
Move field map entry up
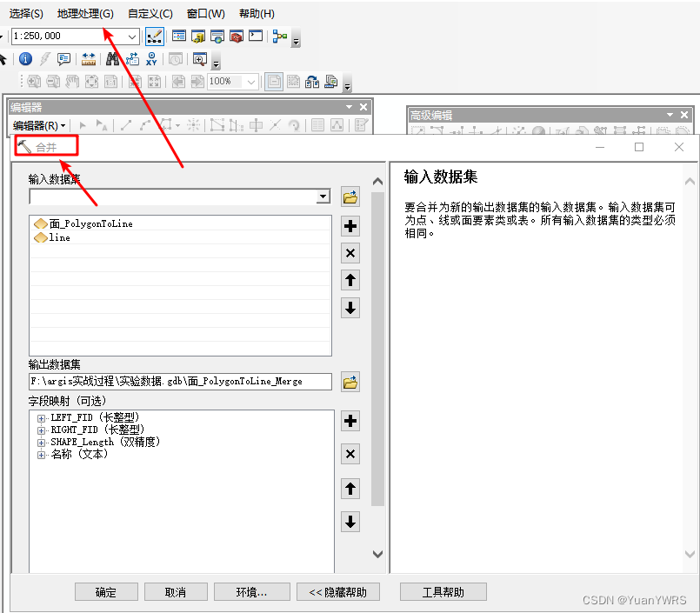tap(350, 489)
